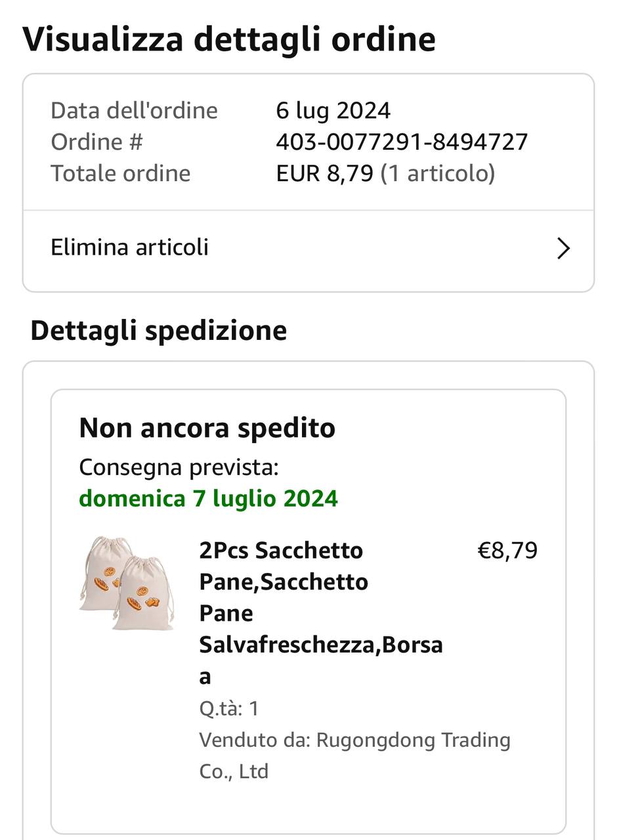This screenshot has height=840, width=617.
Task: Click the Venduto da label text
Action: point(254,740)
